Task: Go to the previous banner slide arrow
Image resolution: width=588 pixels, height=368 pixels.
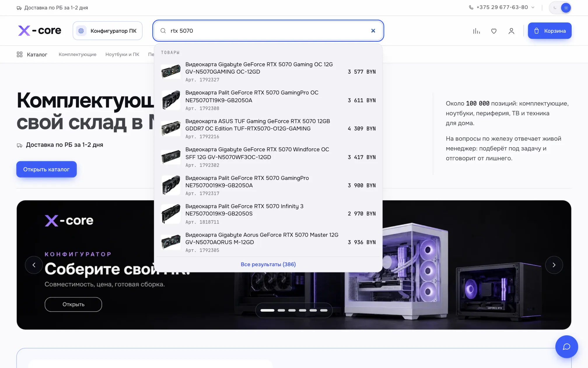Action: coord(34,265)
